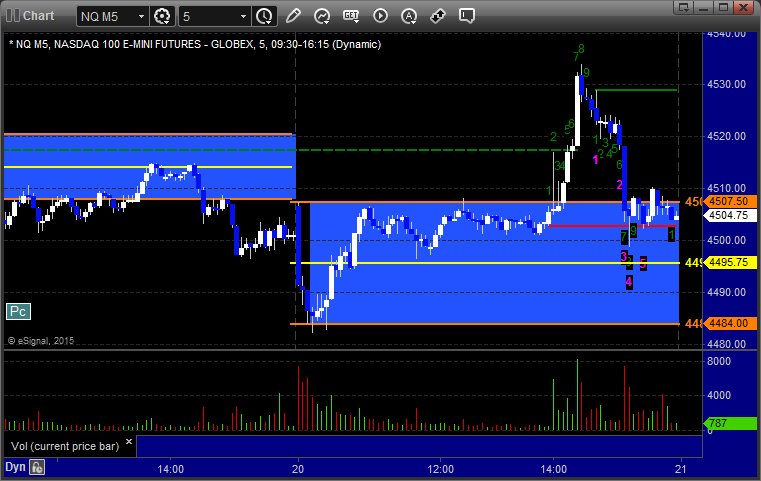Toggle the lock icon beside Dyn
Screen dimensions: 761x481
pyautogui.click(x=37, y=467)
